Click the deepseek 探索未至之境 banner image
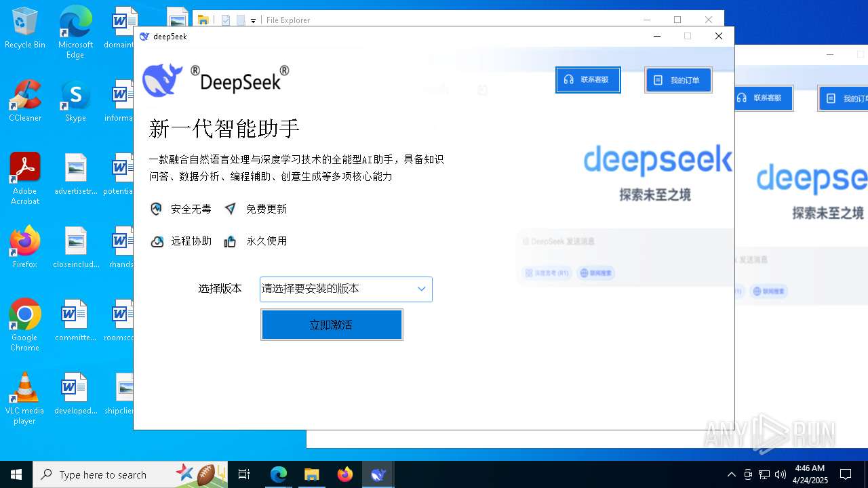Image resolution: width=868 pixels, height=488 pixels. (x=657, y=173)
